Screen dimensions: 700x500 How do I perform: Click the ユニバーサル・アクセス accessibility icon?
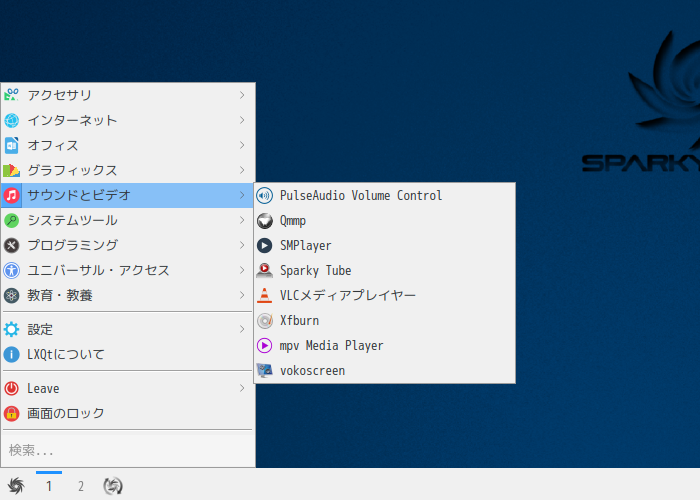[12, 270]
